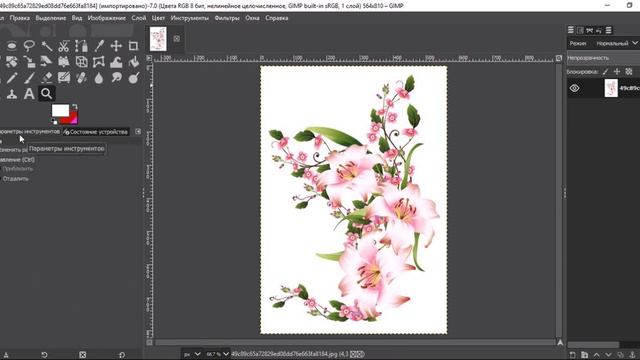Screen dimensions: 640x360
Task: Toggle visibility eye of the layer
Action: 574,88
